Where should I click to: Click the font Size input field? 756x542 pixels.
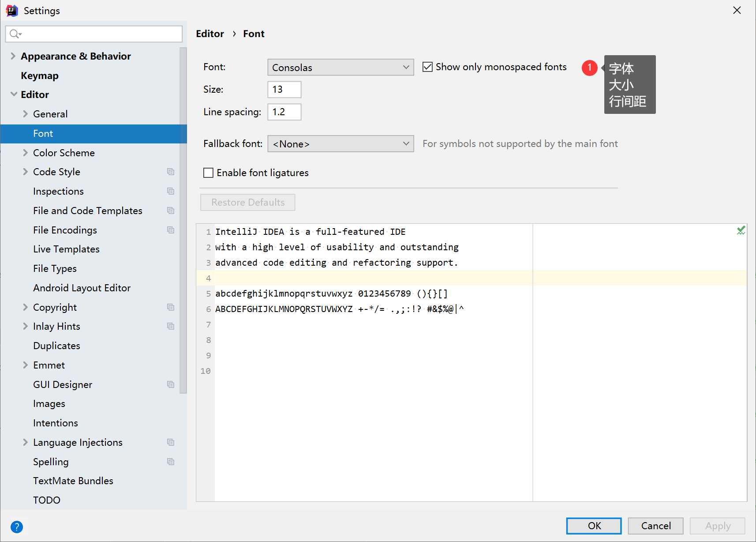284,89
